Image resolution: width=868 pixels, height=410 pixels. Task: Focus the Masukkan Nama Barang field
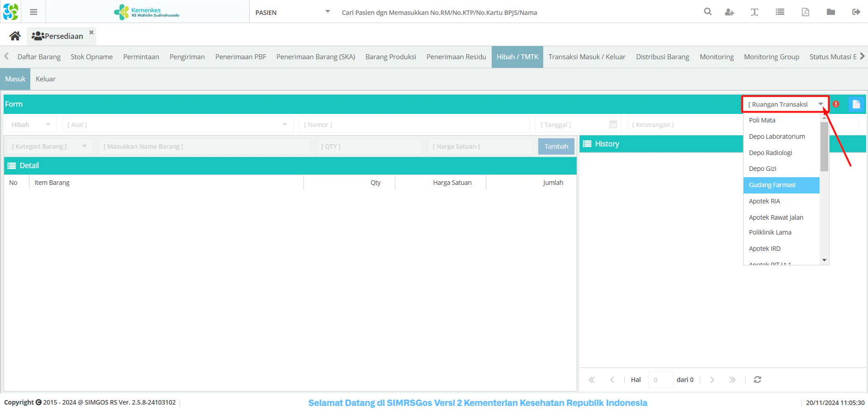(x=204, y=146)
